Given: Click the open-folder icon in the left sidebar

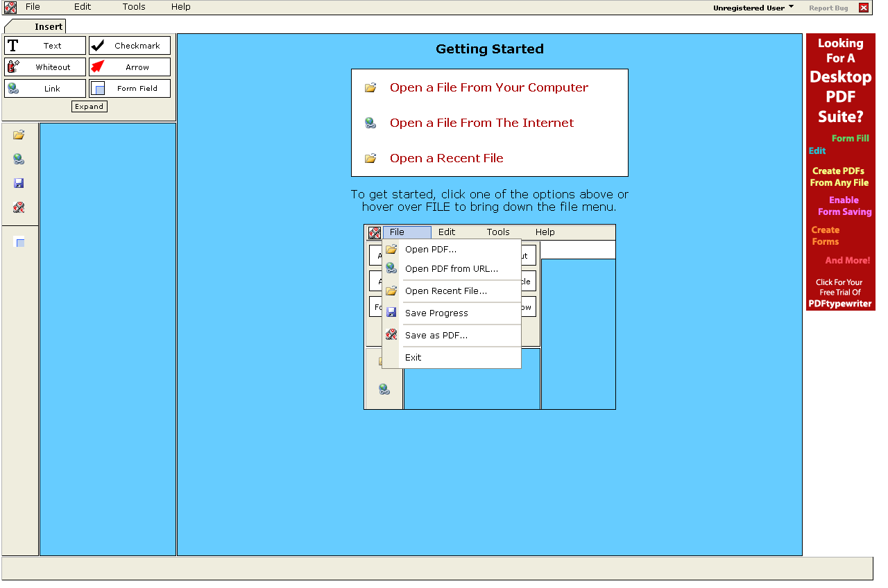Looking at the screenshot, I should pyautogui.click(x=19, y=135).
